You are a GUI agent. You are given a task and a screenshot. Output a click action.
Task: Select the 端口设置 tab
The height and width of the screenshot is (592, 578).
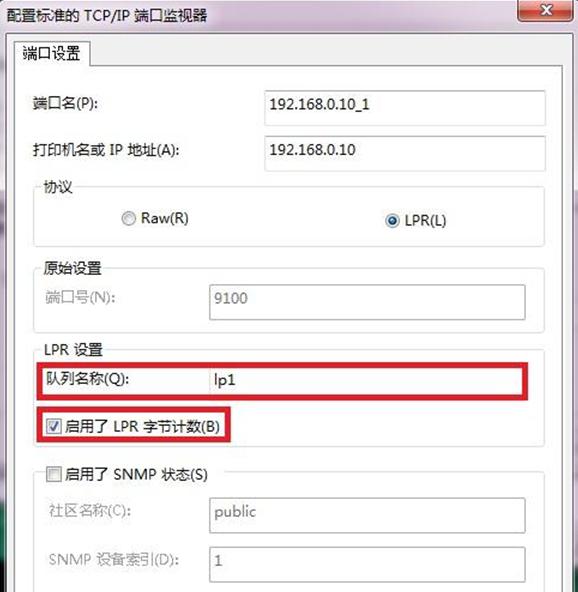pos(52,53)
